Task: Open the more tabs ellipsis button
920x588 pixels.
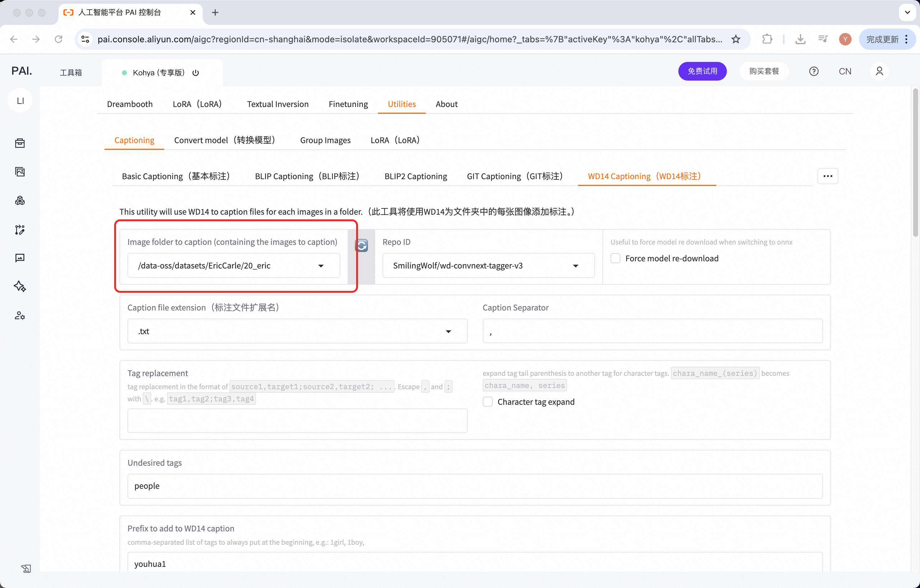Action: coord(828,176)
